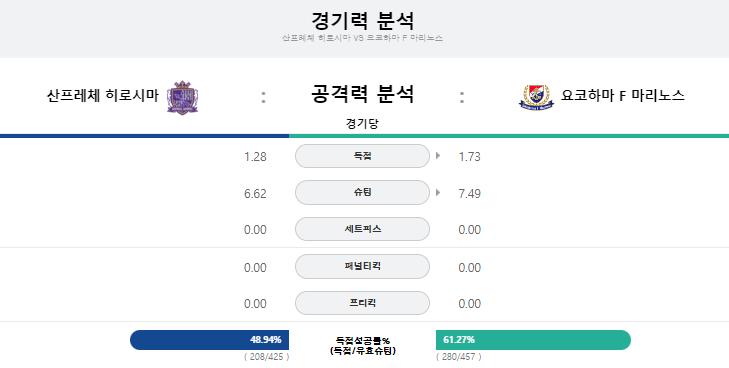The width and height of the screenshot is (729, 368).
Task: Click the 1.73 goals value for Yokohama
Action: tap(469, 157)
